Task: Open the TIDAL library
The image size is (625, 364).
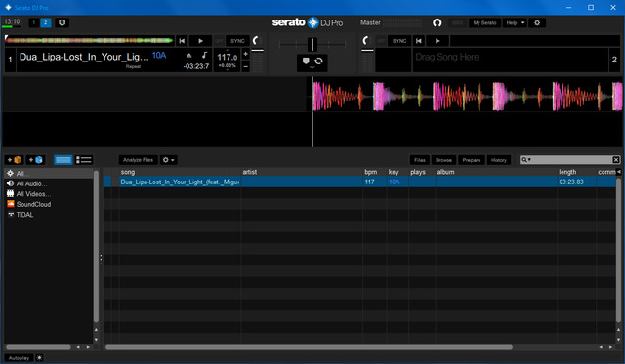Action: pos(49,215)
